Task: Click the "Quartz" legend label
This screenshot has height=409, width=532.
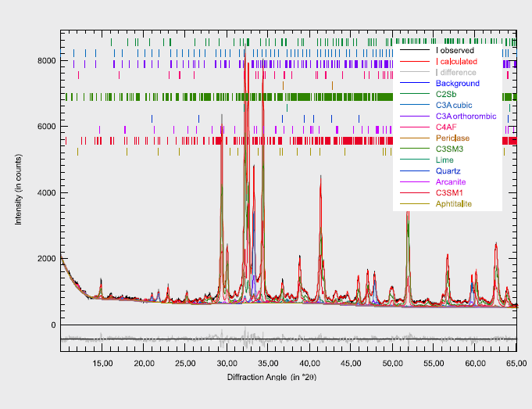Action: tap(448, 170)
